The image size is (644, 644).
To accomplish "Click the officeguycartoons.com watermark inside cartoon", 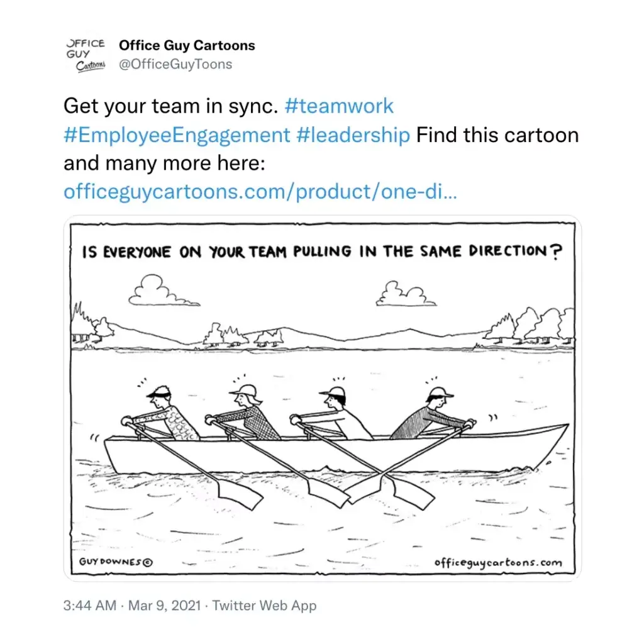I will 498,562.
